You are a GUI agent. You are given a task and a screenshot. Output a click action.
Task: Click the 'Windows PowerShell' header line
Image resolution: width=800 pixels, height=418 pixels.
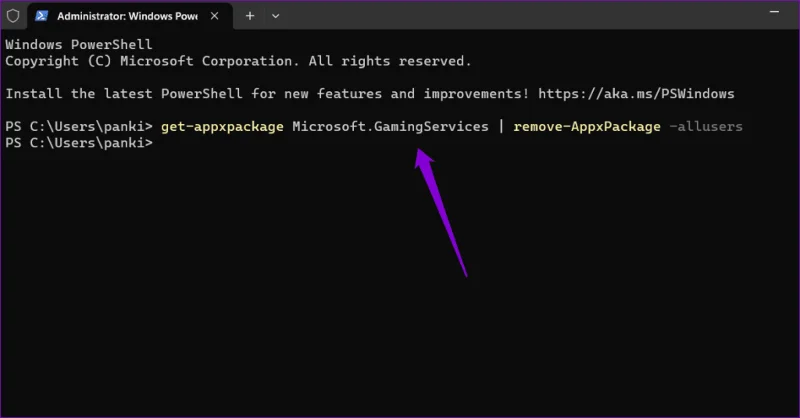79,45
